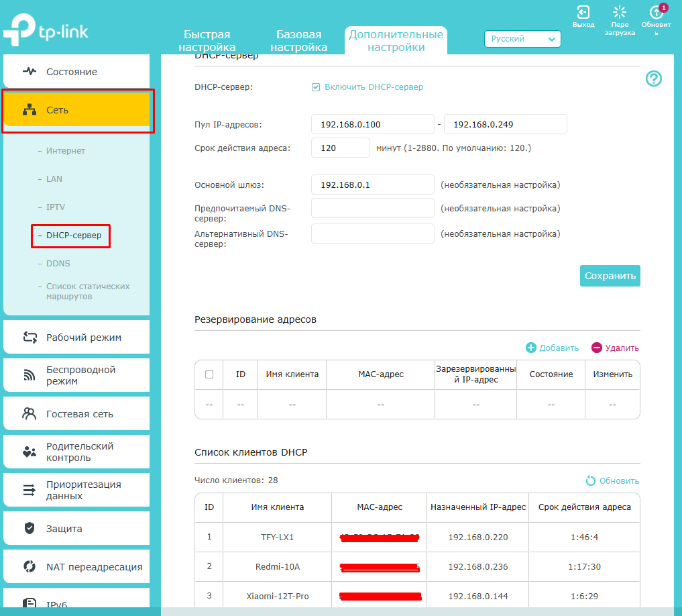Open the Русский language dropdown

(522, 39)
